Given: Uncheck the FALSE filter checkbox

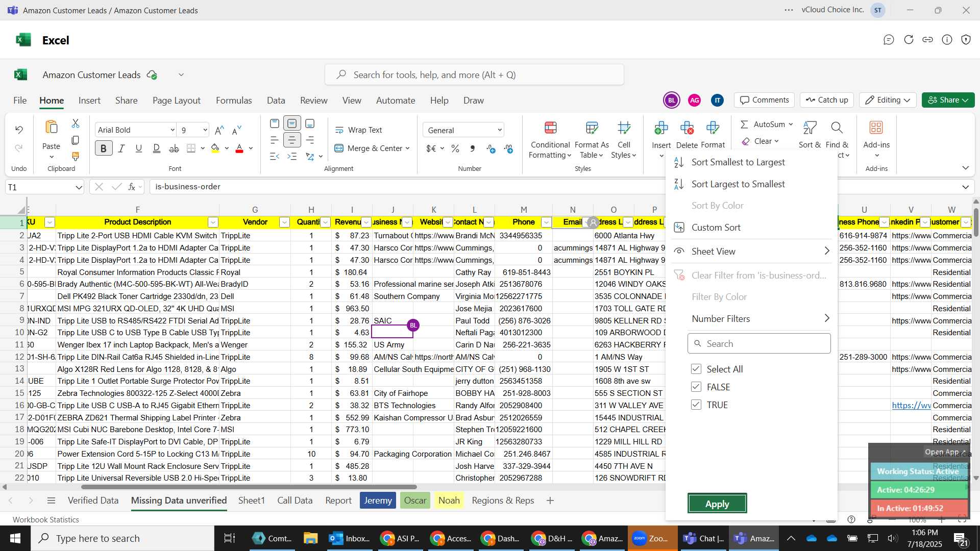Looking at the screenshot, I should point(696,387).
